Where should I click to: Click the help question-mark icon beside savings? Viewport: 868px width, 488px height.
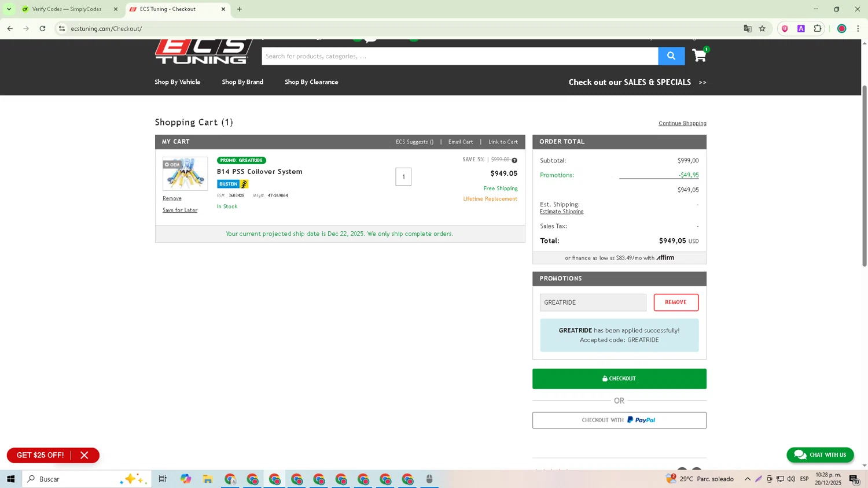(514, 160)
